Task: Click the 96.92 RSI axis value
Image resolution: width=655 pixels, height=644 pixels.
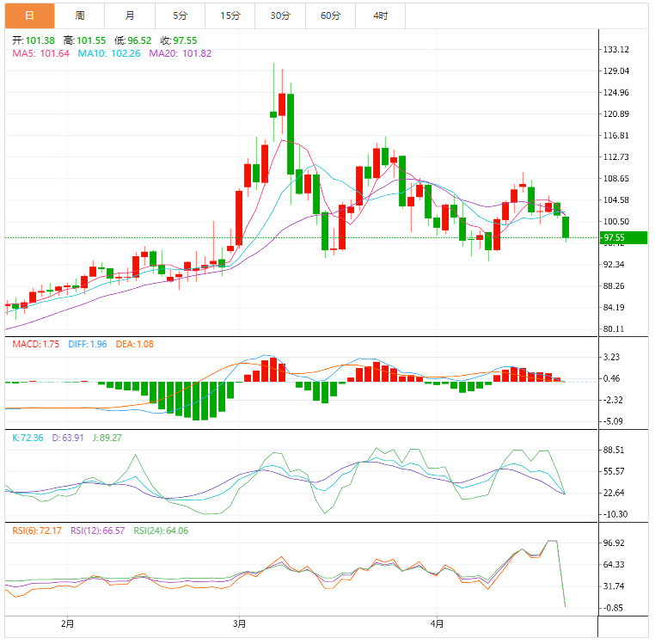Action: point(614,543)
